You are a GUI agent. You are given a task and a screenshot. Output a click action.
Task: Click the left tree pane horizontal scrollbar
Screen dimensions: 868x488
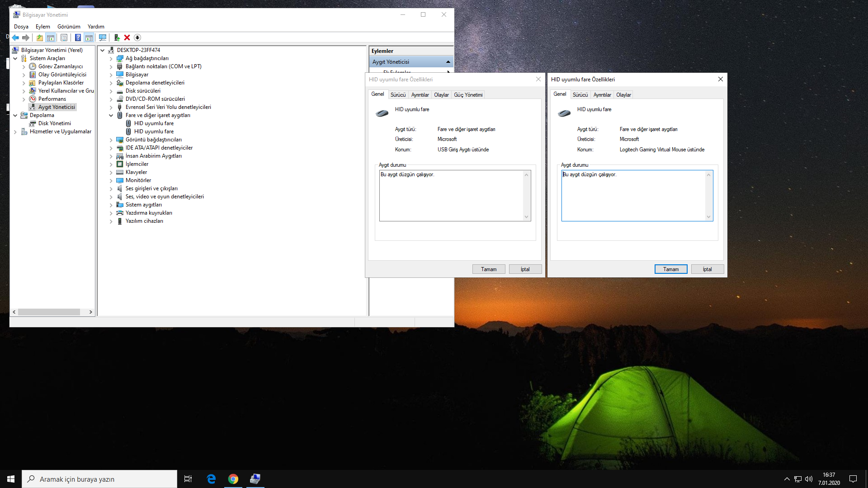point(49,312)
